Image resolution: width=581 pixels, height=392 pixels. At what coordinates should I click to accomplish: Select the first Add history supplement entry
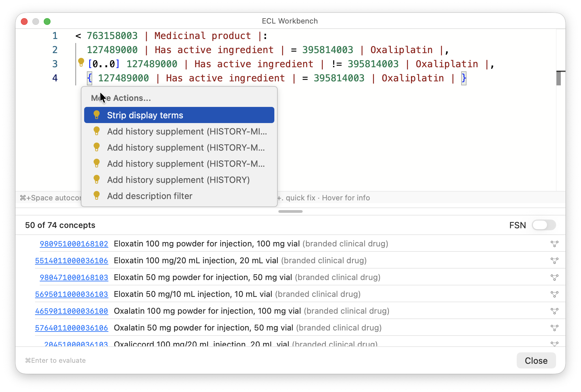click(186, 131)
